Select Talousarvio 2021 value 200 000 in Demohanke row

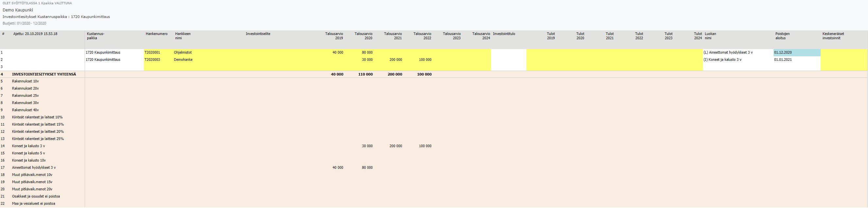click(396, 60)
